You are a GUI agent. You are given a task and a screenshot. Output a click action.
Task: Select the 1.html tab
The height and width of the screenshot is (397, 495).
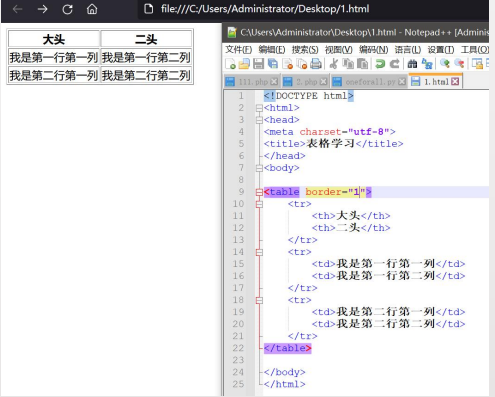[436, 82]
